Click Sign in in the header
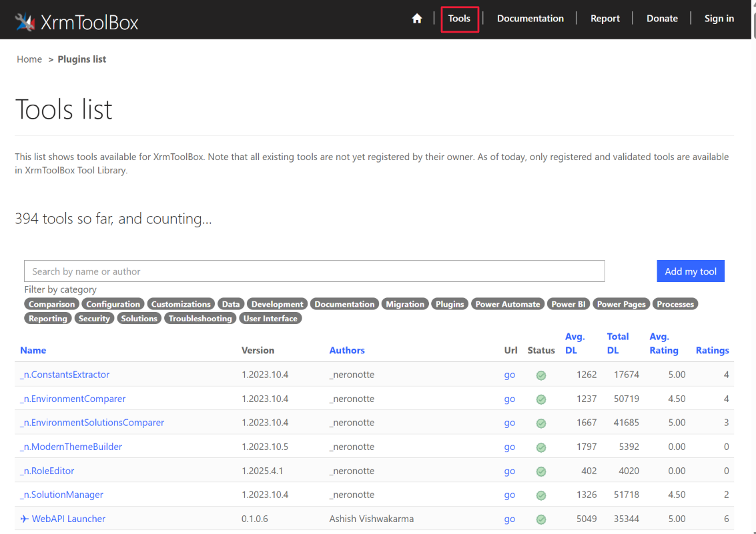This screenshot has width=756, height=534. 719,19
